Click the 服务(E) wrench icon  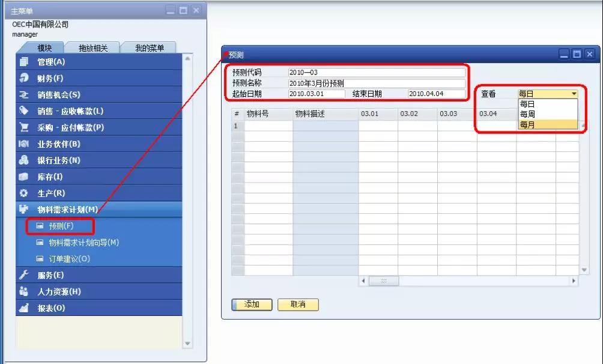pos(24,275)
